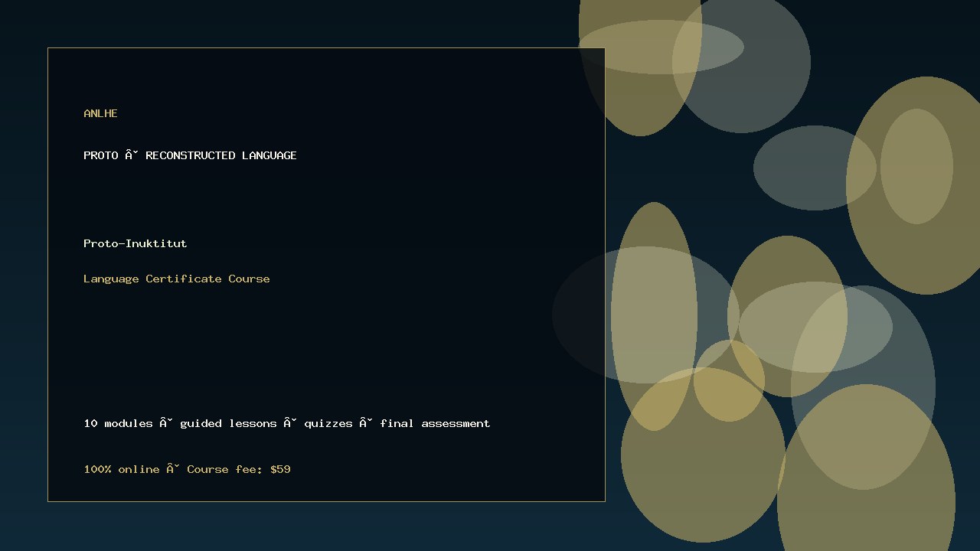980x551 pixels.
Task: Select the 100% online Course fee line
Action: pos(187,469)
